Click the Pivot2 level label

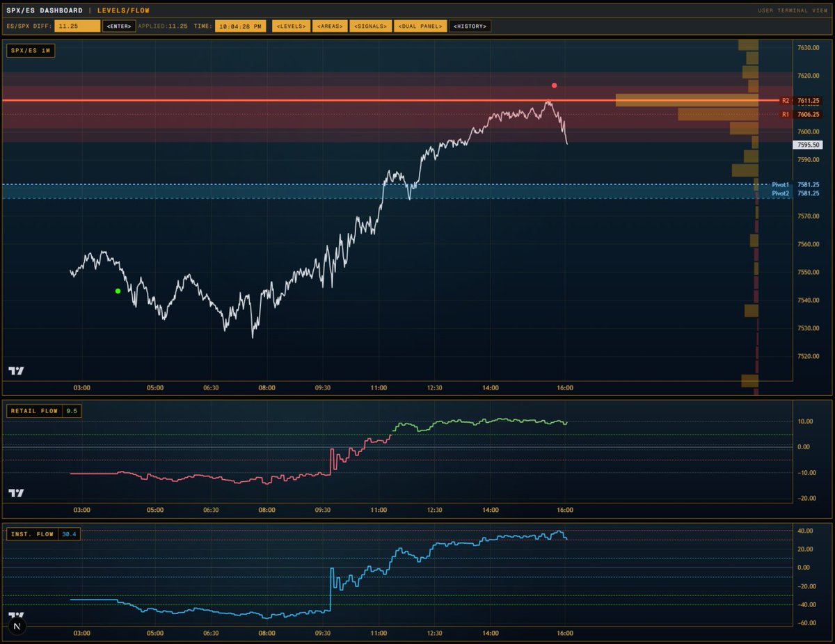tap(780, 193)
